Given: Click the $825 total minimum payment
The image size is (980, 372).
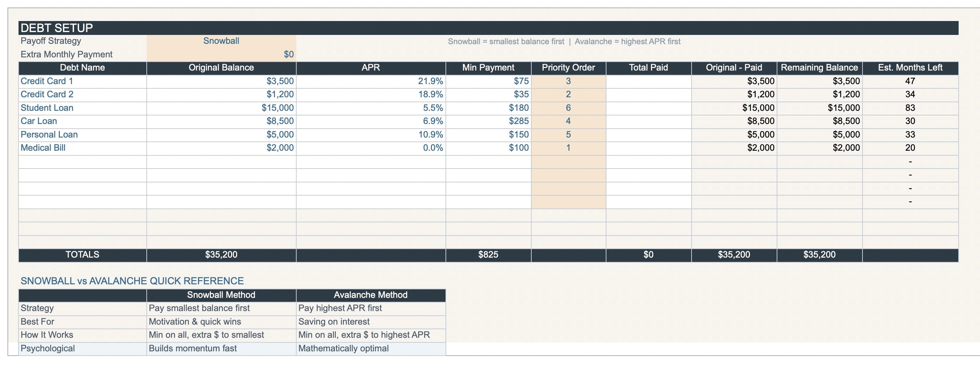Looking at the screenshot, I should point(489,255).
